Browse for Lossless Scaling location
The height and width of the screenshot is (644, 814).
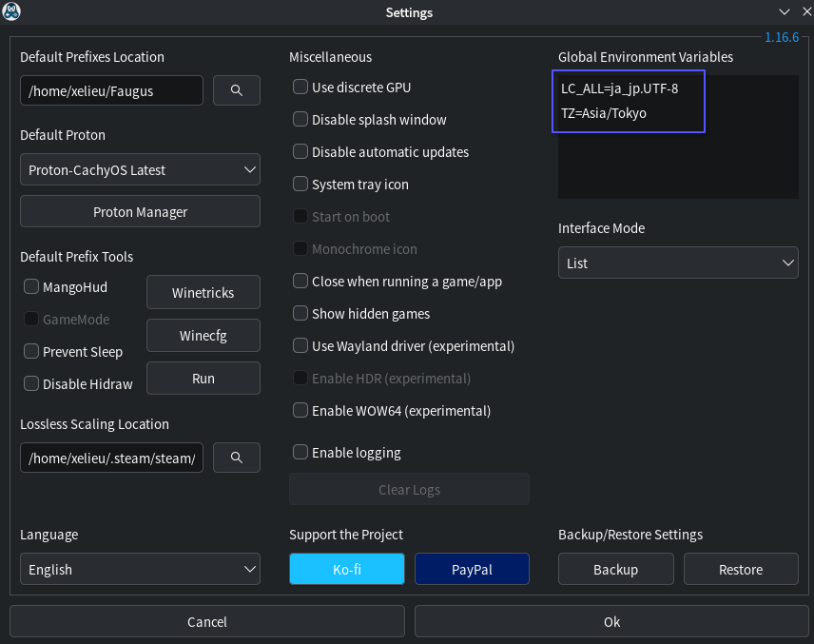tap(236, 458)
